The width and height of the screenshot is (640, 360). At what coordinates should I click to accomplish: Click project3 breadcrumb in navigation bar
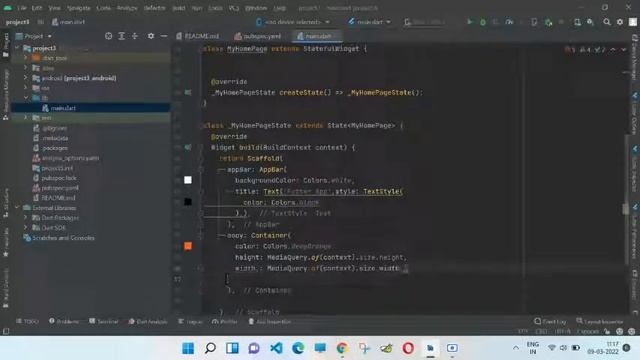pyautogui.click(x=18, y=22)
